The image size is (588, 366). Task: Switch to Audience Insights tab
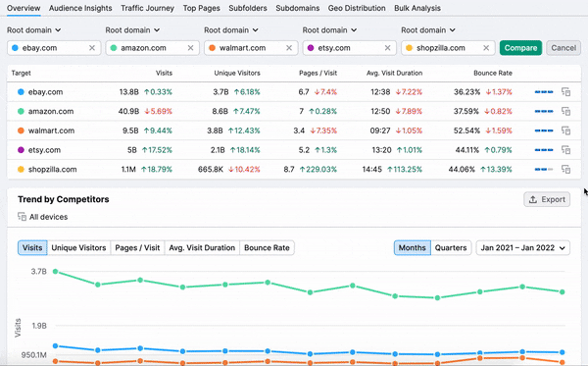[x=80, y=8]
